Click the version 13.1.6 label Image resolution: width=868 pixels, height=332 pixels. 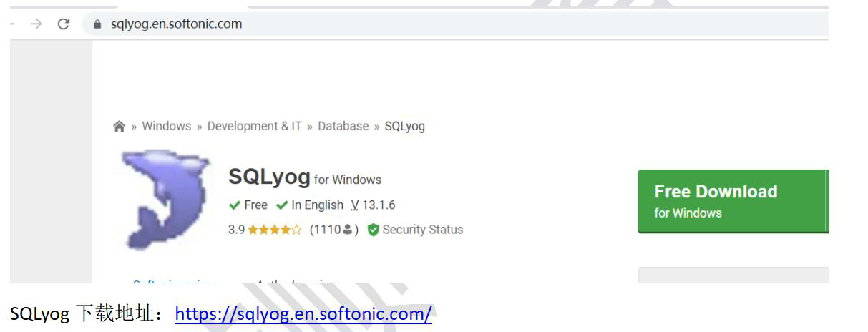373,205
